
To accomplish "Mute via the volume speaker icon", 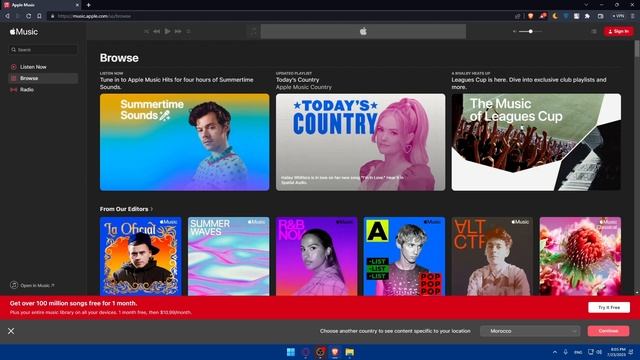I will [514, 31].
